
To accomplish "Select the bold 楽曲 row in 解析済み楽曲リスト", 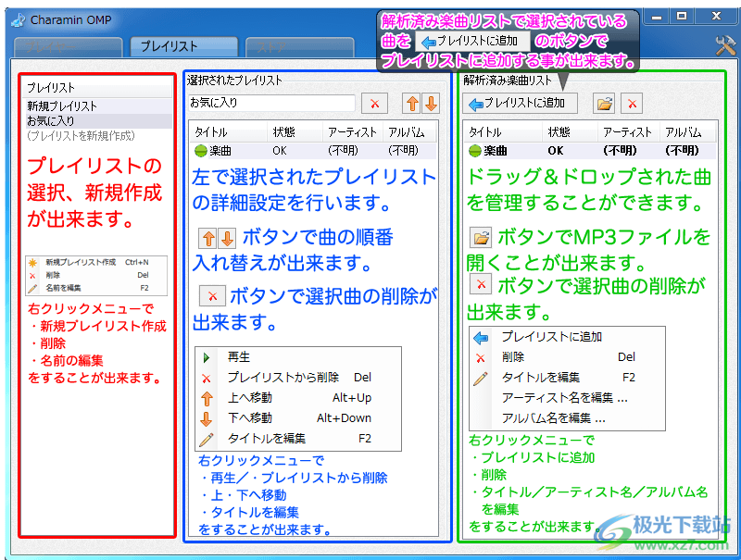I will point(590,151).
